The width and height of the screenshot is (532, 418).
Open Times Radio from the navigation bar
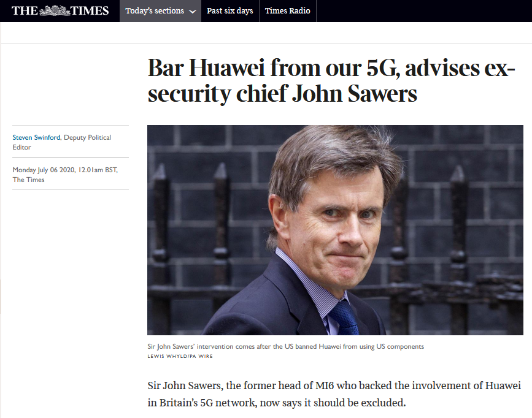288,11
